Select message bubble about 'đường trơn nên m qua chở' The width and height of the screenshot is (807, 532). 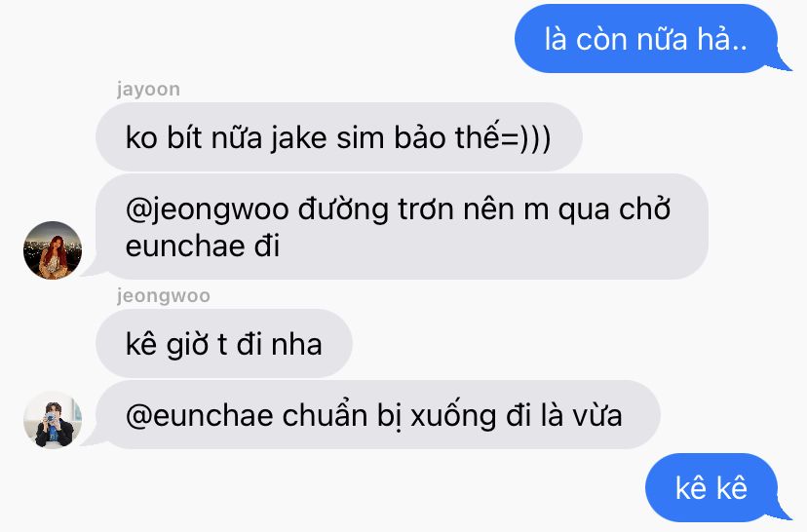402,227
